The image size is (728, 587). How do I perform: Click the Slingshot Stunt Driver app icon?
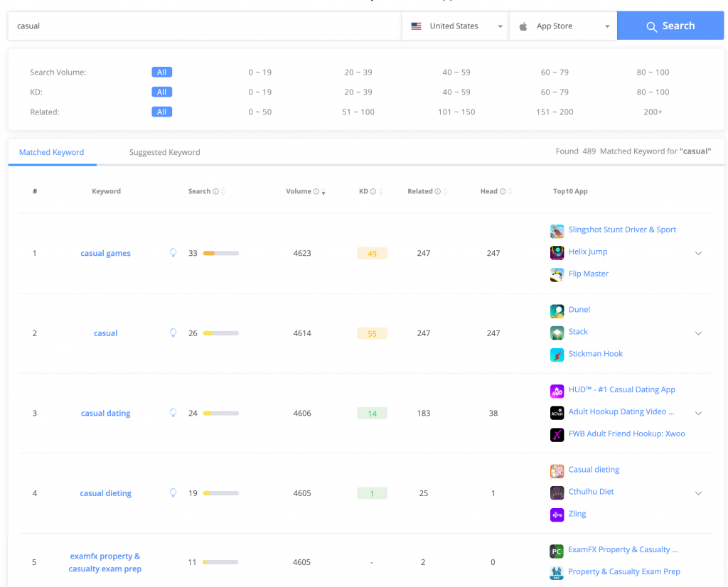click(x=557, y=230)
